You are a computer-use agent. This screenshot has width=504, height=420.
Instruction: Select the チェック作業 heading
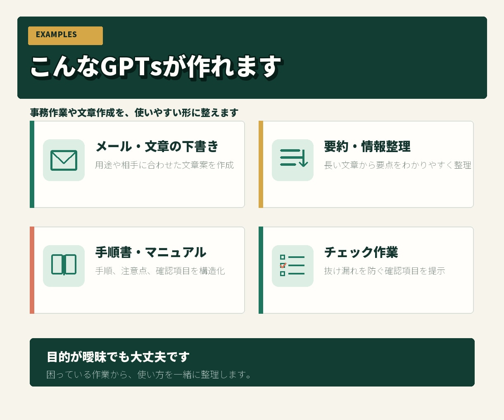click(361, 252)
